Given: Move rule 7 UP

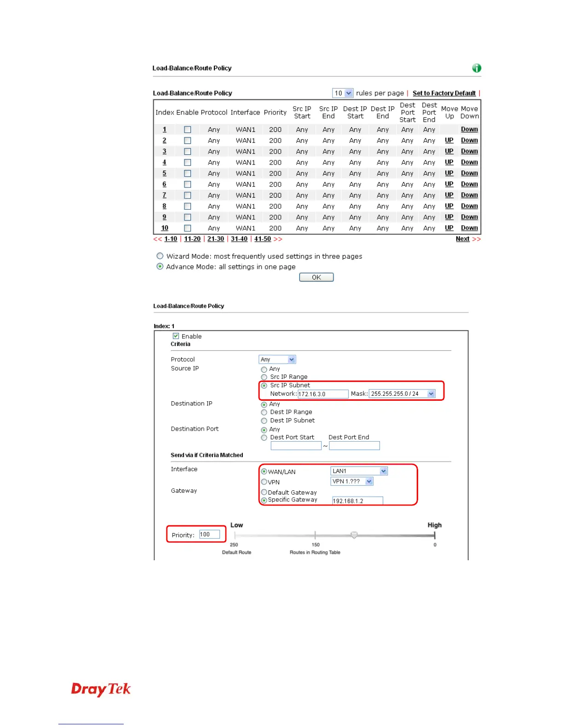Looking at the screenshot, I should (449, 195).
